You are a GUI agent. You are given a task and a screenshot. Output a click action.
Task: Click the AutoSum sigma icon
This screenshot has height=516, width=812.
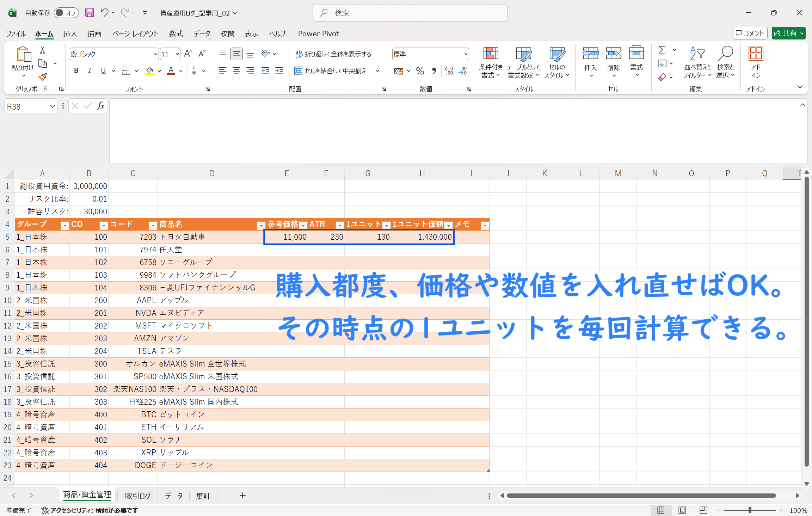pos(662,50)
